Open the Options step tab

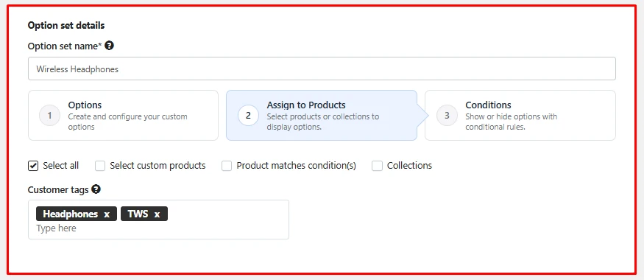123,116
